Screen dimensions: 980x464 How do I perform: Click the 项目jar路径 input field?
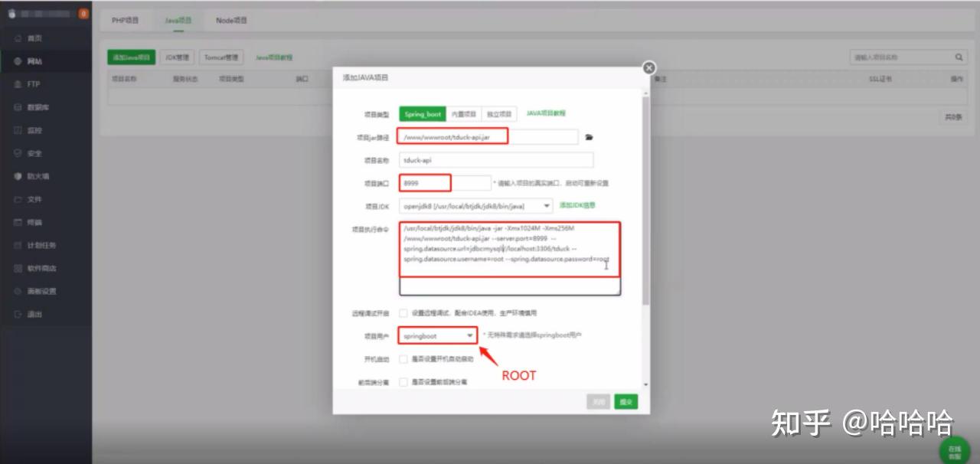click(x=488, y=137)
